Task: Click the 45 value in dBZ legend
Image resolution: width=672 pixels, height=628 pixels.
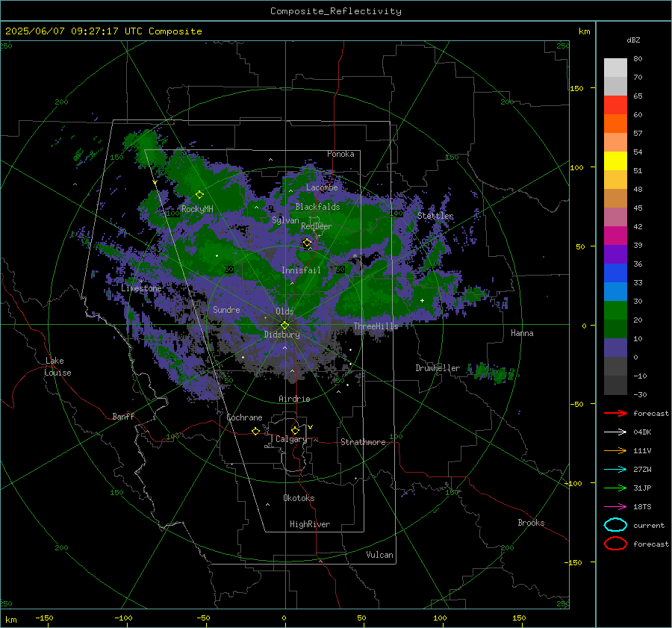Action: click(638, 208)
